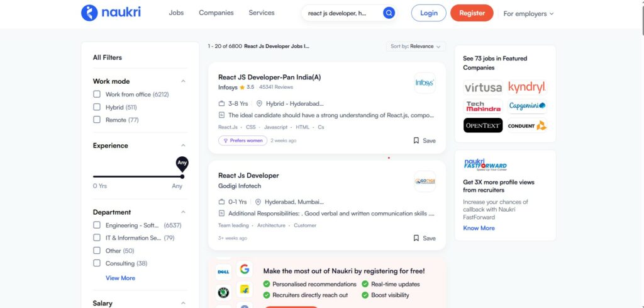Click the briefcase icon next to 0-1 Yrs

point(222,202)
